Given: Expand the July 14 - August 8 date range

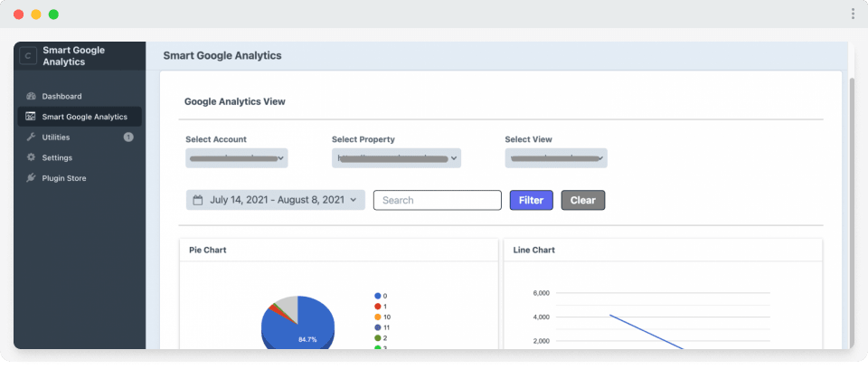Looking at the screenshot, I should click(x=276, y=200).
